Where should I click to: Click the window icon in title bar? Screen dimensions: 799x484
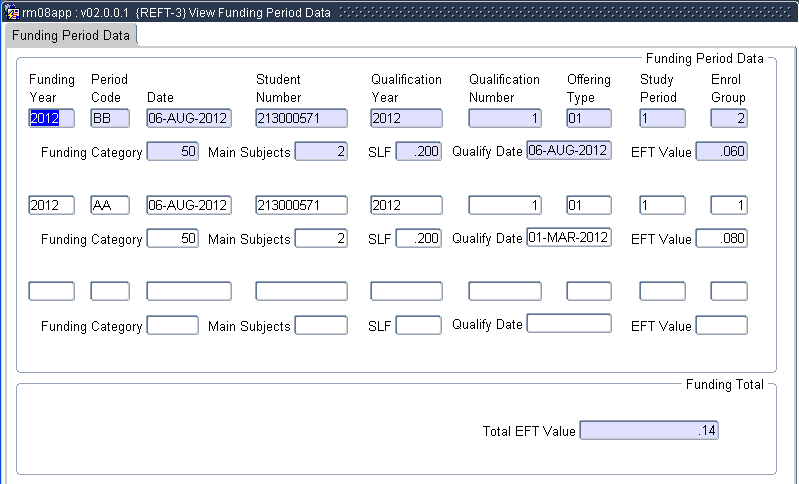[x=12, y=12]
